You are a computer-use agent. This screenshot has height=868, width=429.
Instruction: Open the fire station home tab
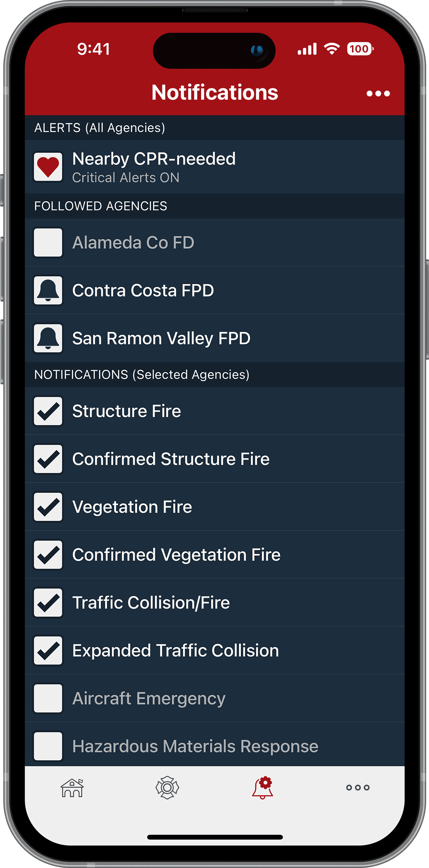coord(72,788)
